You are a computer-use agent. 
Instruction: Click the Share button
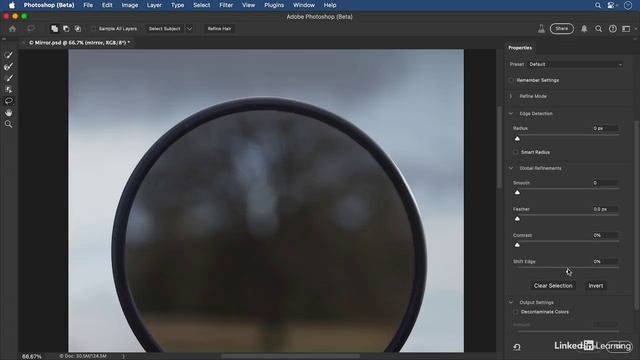562,29
